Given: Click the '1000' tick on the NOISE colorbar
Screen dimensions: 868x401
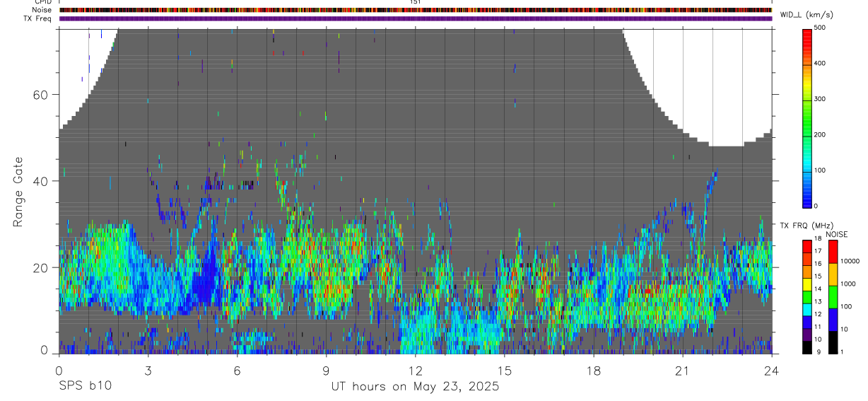Looking at the screenshot, I should click(847, 284).
